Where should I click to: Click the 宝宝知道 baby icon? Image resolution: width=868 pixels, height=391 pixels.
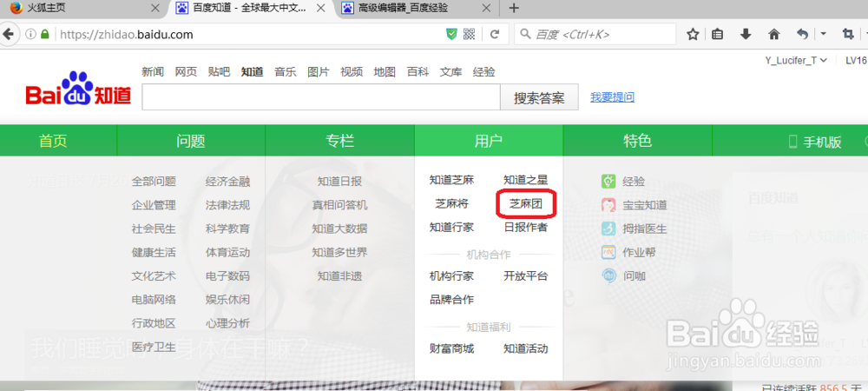(x=608, y=205)
